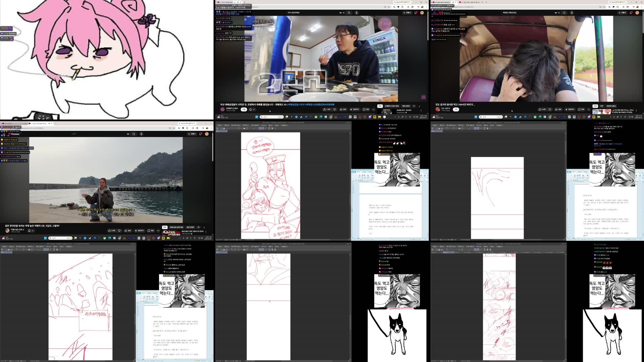The image size is (644, 362).
Task: Like the 여행지 3곳 video
Action: [x=111, y=231]
